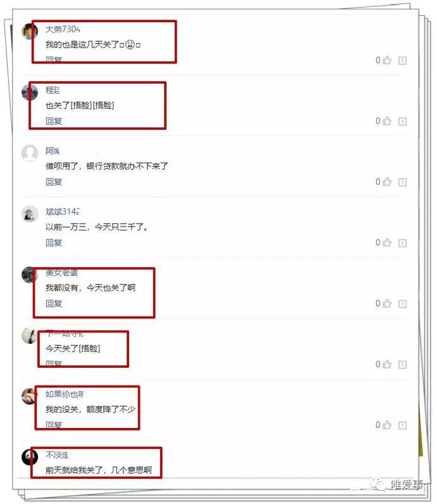Reply to the comment 也关了[捂脸][捂脸]
Viewport: 437px width, 504px height.
pos(54,121)
